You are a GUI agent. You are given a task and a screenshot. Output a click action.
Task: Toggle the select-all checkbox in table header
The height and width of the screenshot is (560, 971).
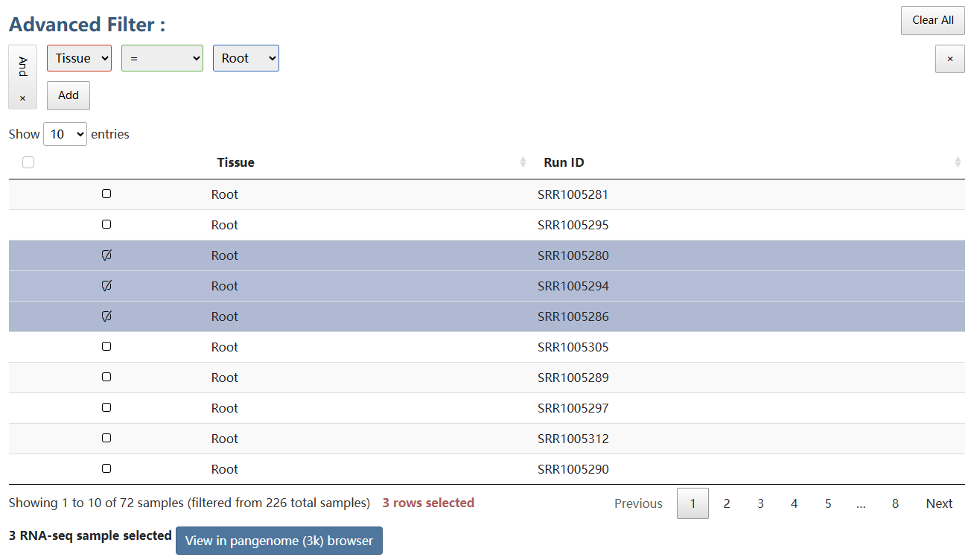pyautogui.click(x=28, y=162)
